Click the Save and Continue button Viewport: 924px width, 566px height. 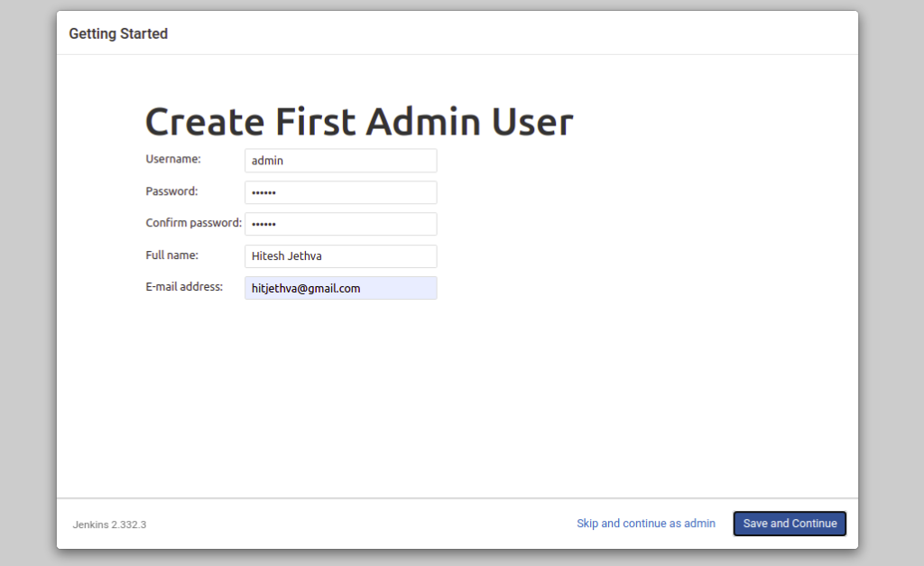[790, 524]
